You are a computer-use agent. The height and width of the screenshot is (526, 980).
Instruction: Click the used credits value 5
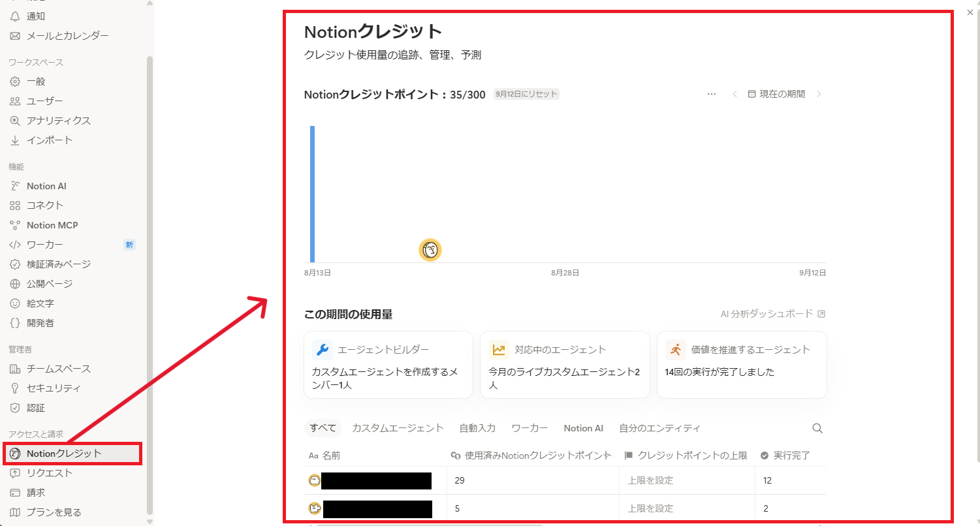coord(457,508)
